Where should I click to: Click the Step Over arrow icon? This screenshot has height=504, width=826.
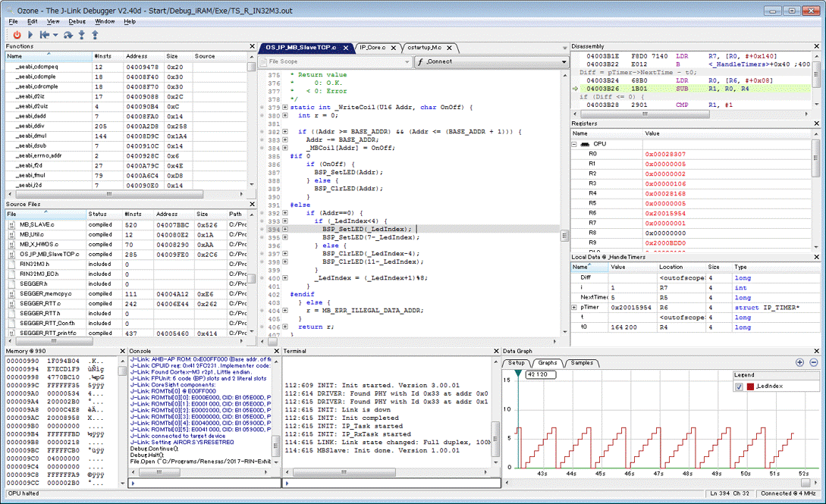point(69,34)
